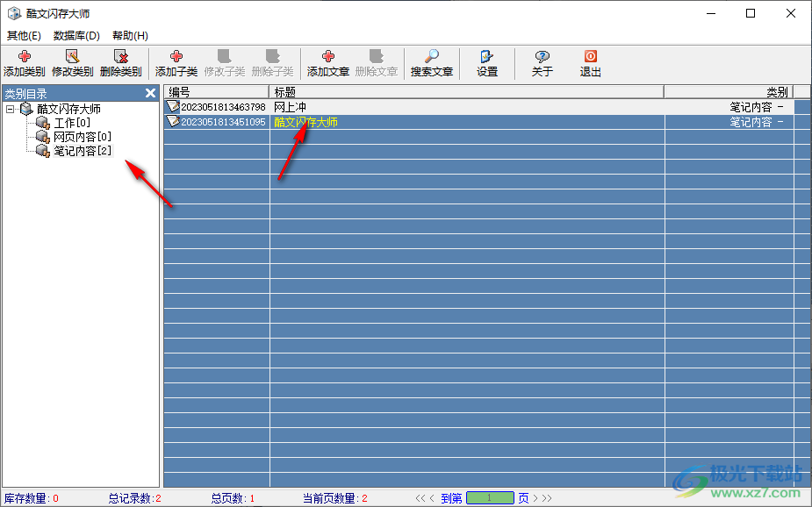This screenshot has width=812, height=507.
Task: Click the 总页数 status entry
Action: pos(233,498)
